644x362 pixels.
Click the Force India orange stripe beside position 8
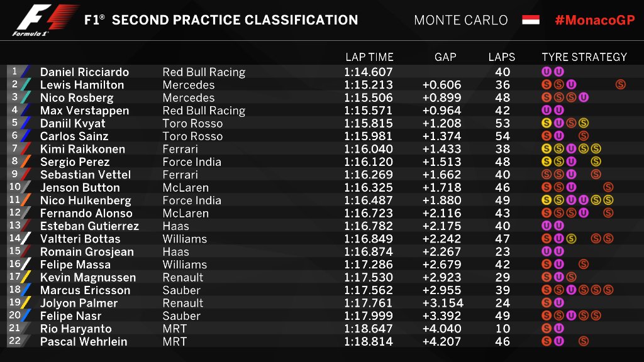pyautogui.click(x=25, y=162)
